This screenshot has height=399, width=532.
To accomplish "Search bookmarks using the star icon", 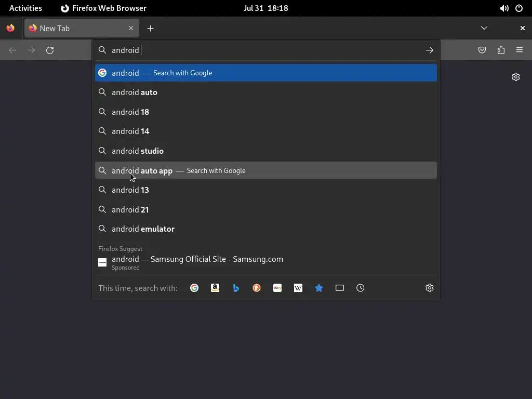I will (319, 288).
